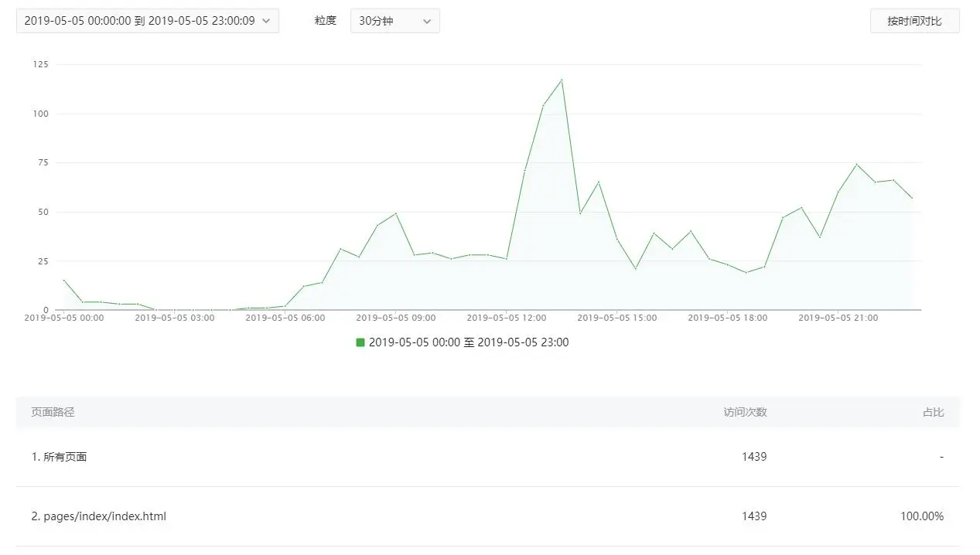
Task: Click legend label 2019-05-05 00:00 至 23:00
Action: [469, 342]
